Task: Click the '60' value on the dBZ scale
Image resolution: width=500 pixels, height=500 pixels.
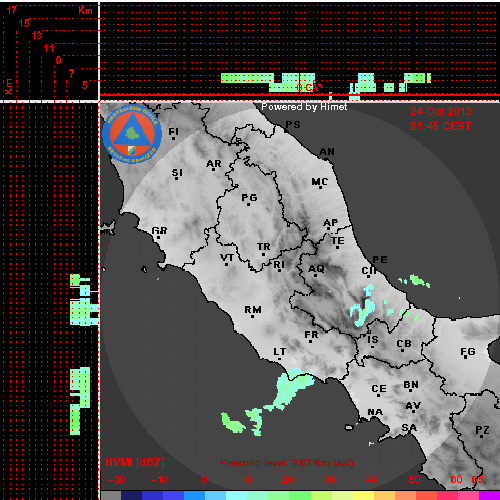Action: (456, 480)
